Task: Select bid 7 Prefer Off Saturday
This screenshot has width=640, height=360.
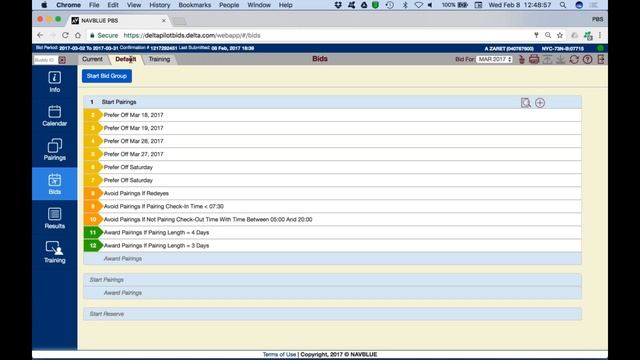Action: click(333, 180)
